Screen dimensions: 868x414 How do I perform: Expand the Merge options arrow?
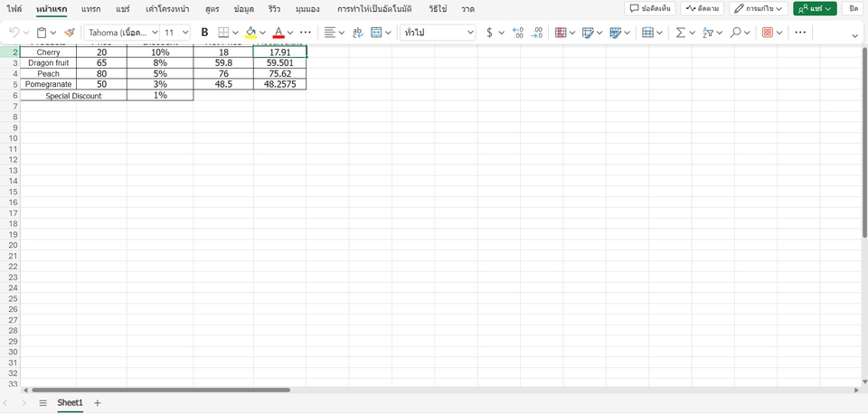(x=388, y=33)
